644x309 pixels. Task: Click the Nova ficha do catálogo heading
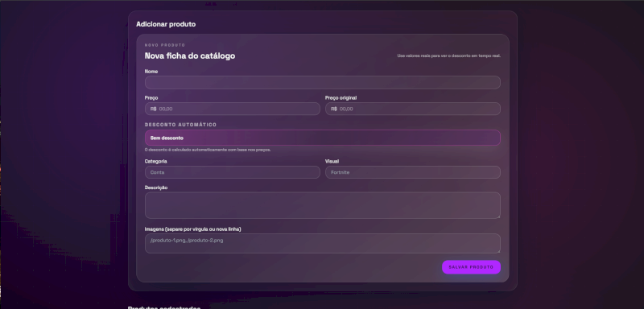point(190,56)
